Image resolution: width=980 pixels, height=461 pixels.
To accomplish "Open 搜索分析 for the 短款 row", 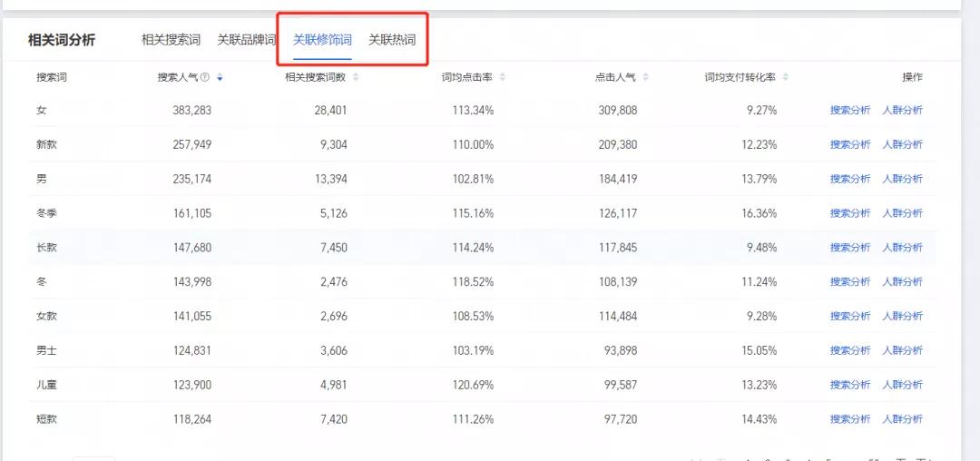I will [x=850, y=420].
